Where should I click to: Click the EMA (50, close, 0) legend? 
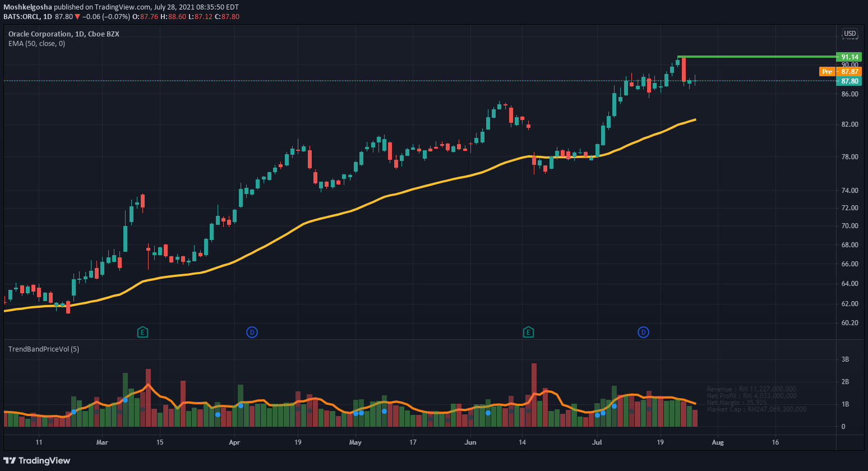tap(36, 43)
